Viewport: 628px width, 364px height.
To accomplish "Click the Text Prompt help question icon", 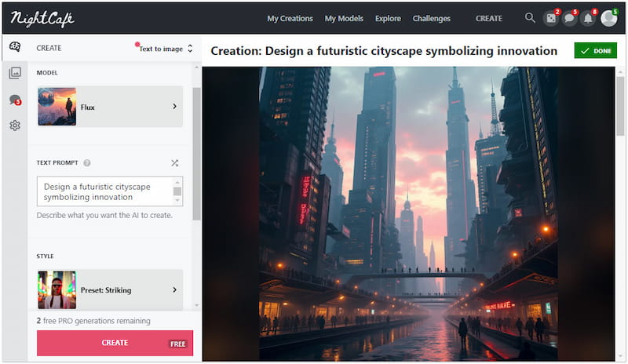I will pos(87,163).
